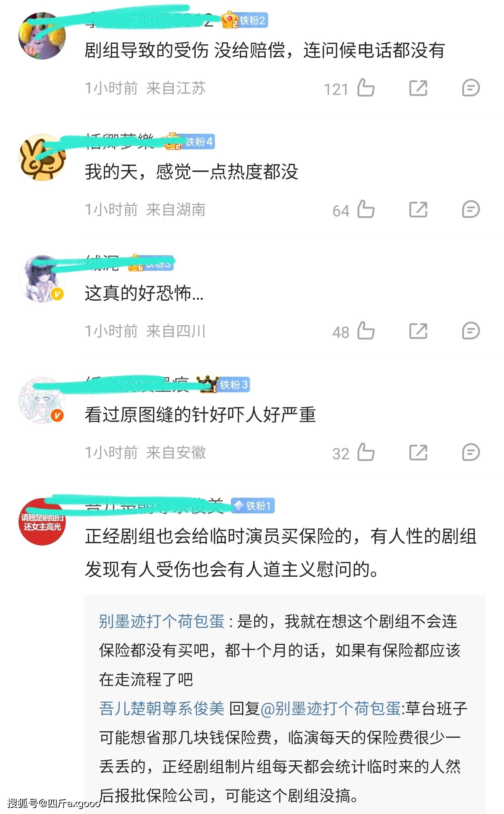This screenshot has height=814, width=504.
Task: Tap the 铁粉4 fan badge
Action: coord(198,142)
